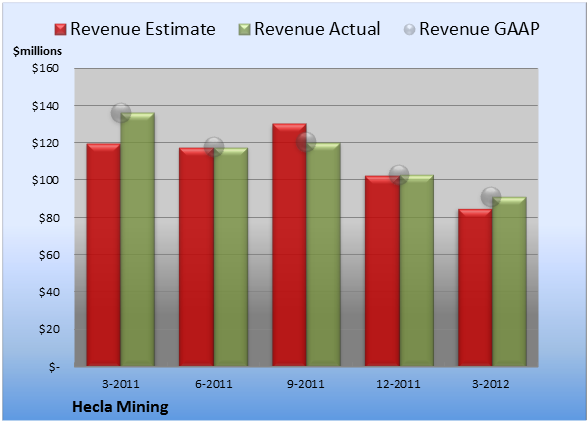
Task: Click the '12-2011' x-axis label
Action: click(x=399, y=384)
